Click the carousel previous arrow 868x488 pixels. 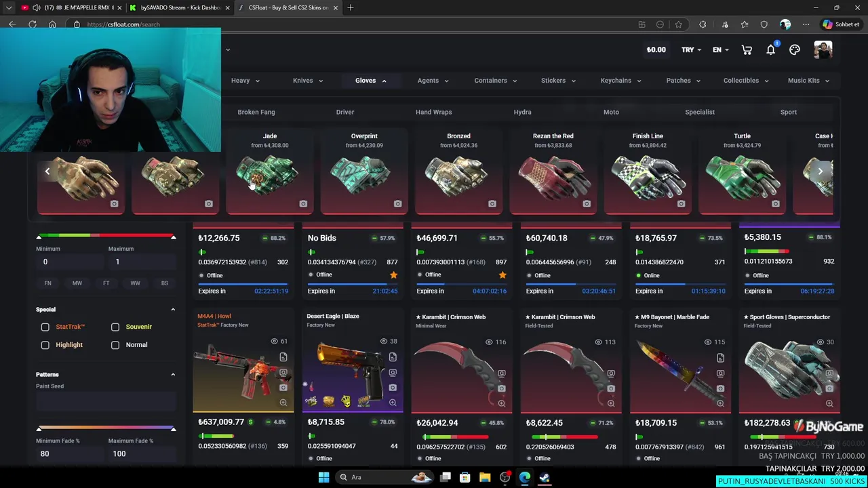(47, 171)
